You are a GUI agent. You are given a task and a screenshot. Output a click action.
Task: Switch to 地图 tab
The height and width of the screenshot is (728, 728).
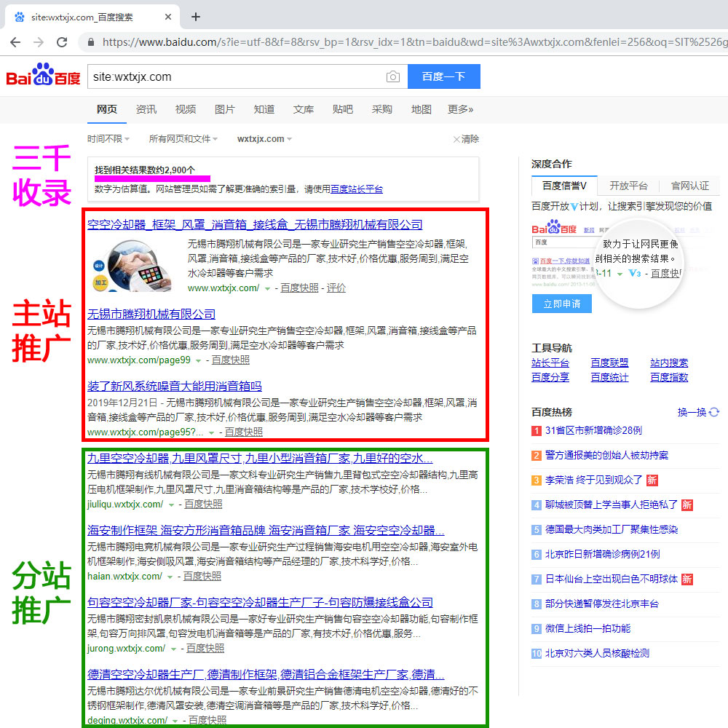point(421,109)
